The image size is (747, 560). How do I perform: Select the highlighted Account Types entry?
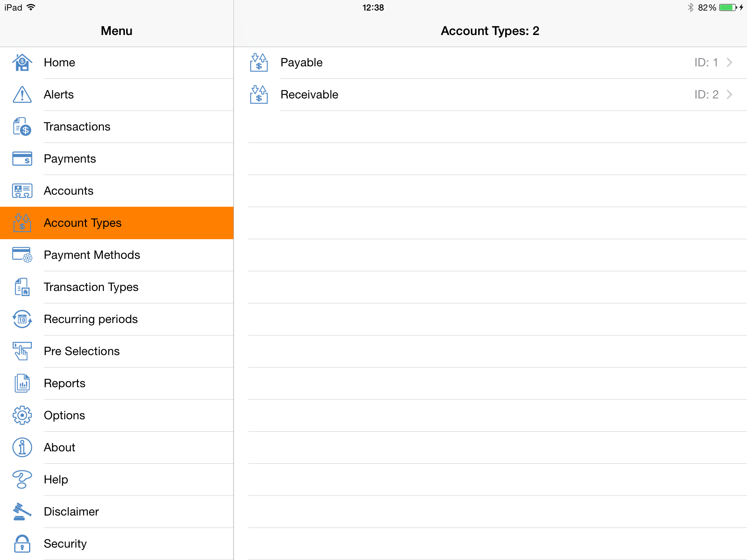[x=82, y=223]
